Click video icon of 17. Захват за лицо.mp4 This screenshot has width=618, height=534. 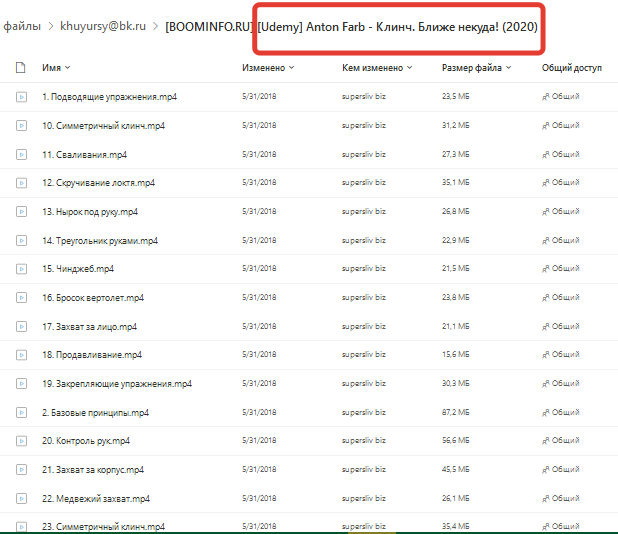coord(21,327)
